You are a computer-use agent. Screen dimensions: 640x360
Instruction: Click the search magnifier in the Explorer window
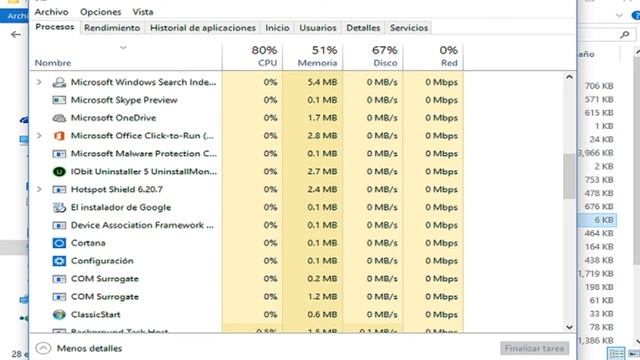pos(624,35)
